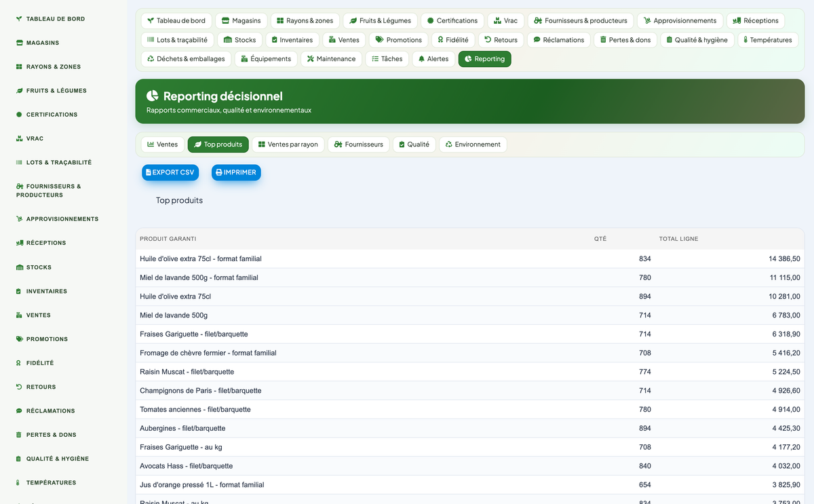The image size is (814, 504).
Task: Open the Fournisseurs report tab
Action: pos(359,144)
